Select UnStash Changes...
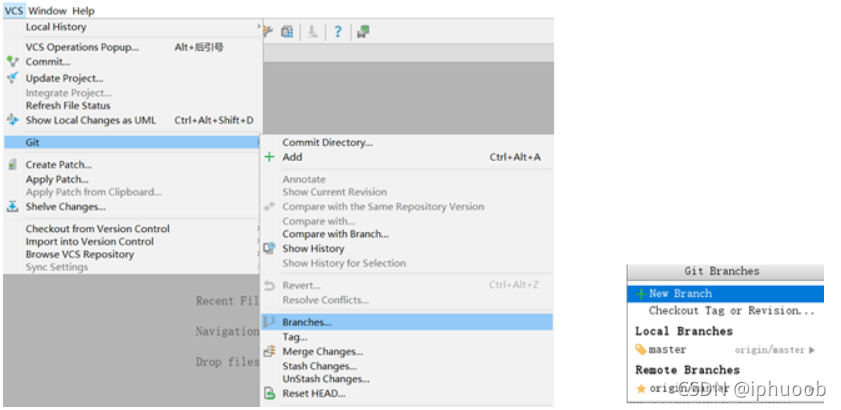The height and width of the screenshot is (410, 841). tap(326, 379)
